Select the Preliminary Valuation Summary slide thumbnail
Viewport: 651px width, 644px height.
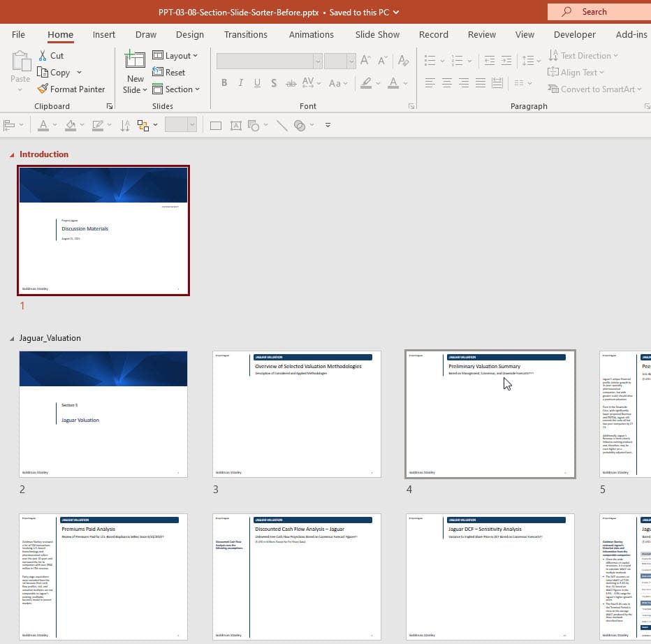pos(490,414)
